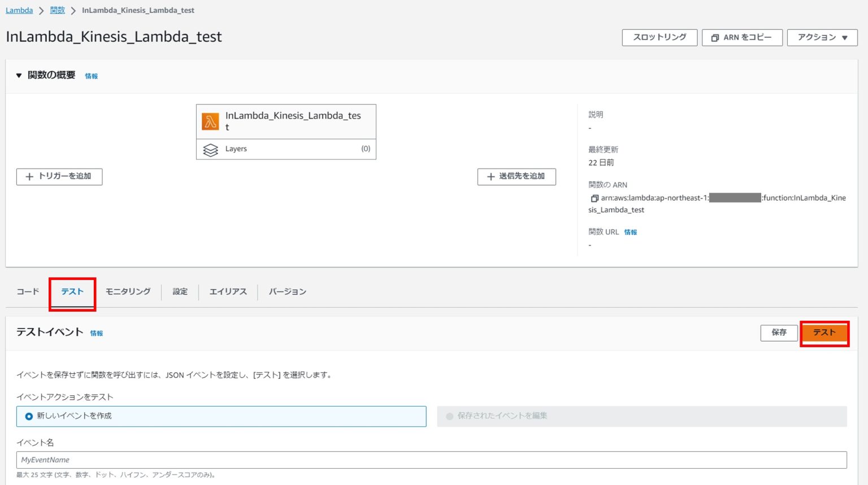The width and height of the screenshot is (868, 485).
Task: Click the 保存 button
Action: click(x=779, y=333)
